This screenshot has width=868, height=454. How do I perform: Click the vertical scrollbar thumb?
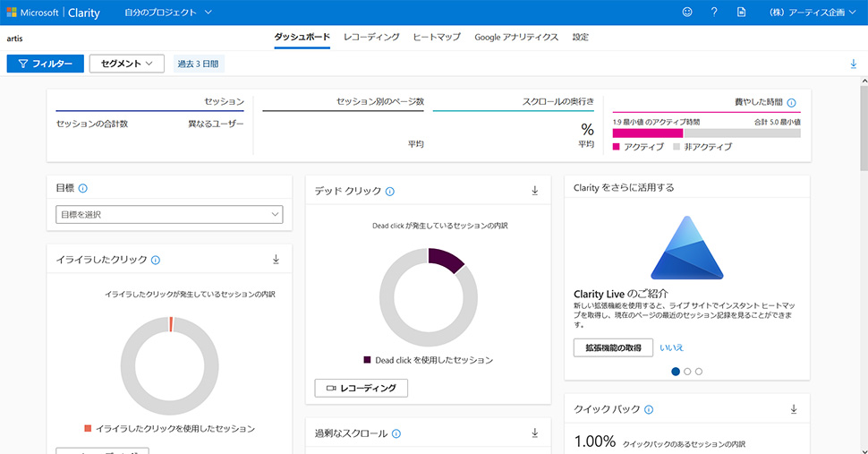(864, 127)
